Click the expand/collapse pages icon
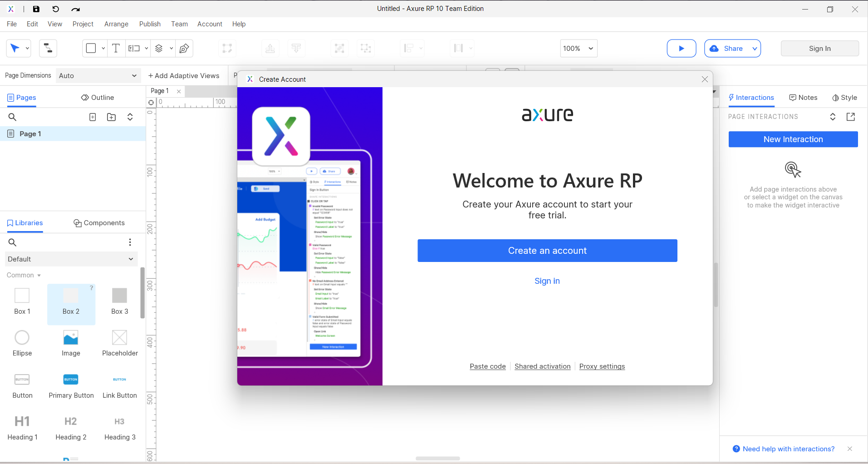Viewport: 868px width, 464px height. point(130,117)
